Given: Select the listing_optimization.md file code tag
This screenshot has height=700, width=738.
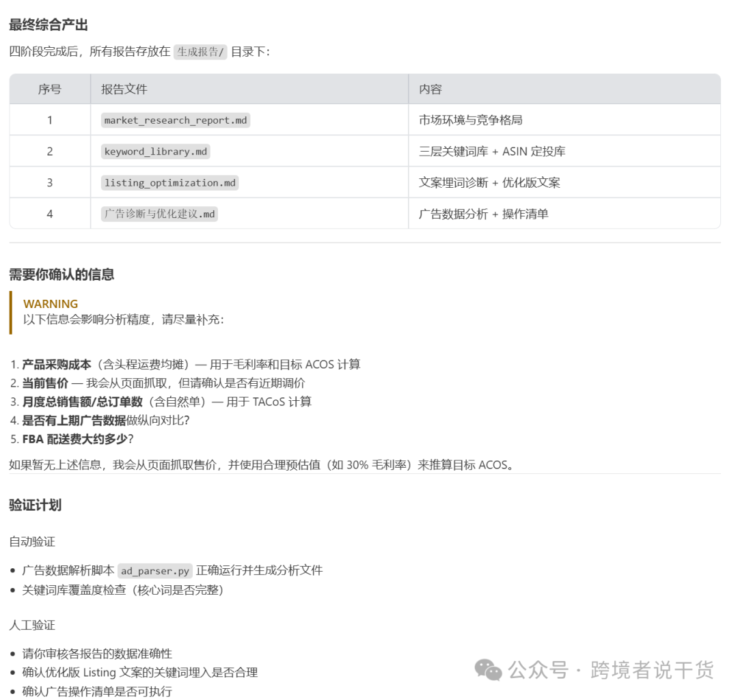Looking at the screenshot, I should click(169, 182).
